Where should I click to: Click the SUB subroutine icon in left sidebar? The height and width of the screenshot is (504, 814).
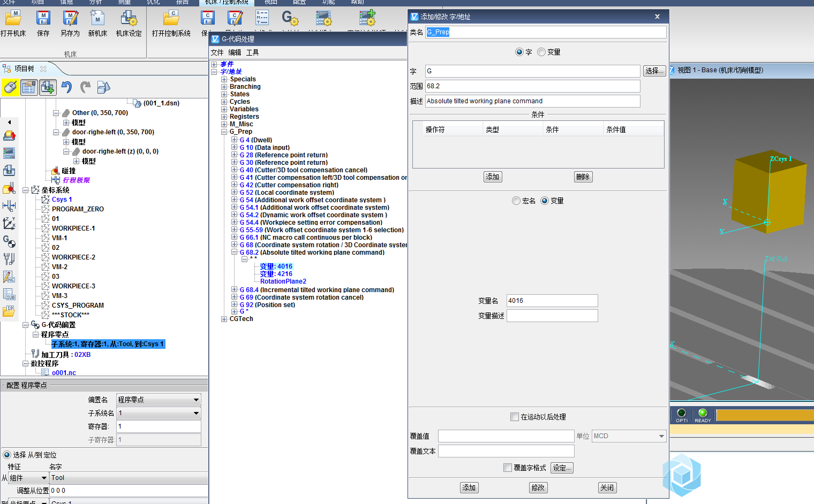click(9, 294)
